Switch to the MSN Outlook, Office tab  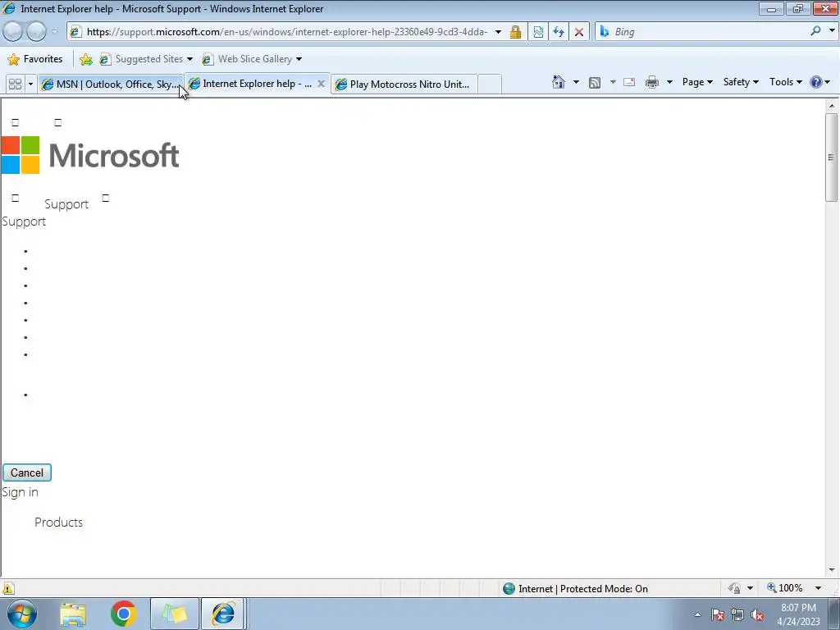click(x=111, y=84)
